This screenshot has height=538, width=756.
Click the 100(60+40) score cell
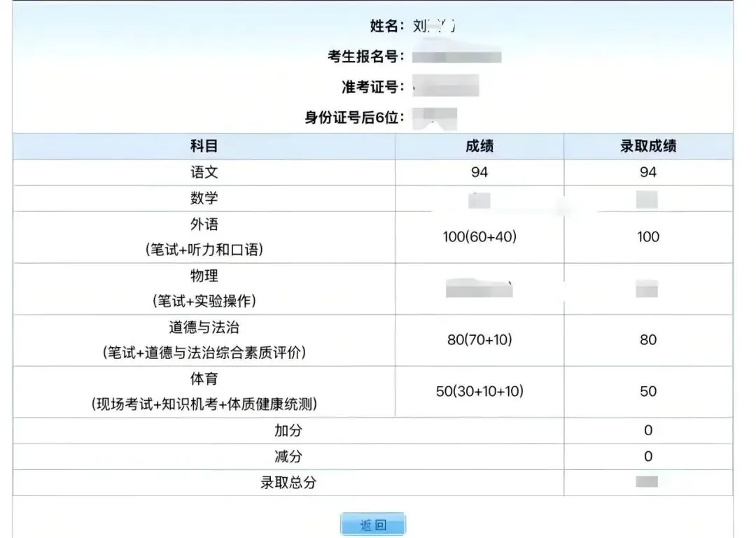479,236
